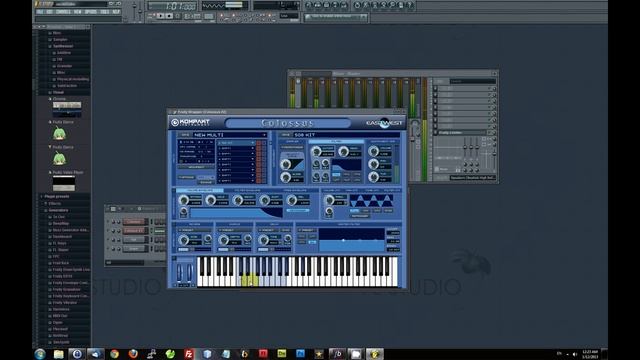
Task: Click the second shortcut icon in top toolbar
Action: [318, 5]
